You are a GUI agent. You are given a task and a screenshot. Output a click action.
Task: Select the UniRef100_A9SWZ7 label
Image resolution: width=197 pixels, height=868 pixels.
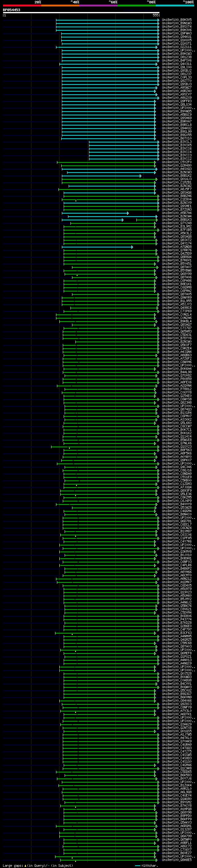177,88
